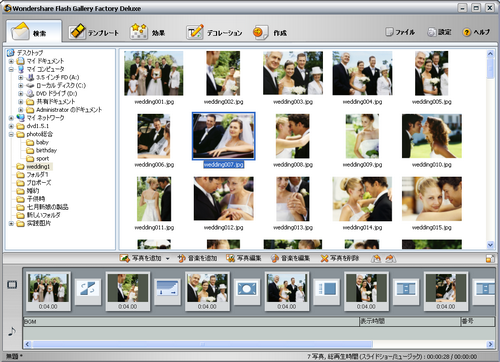Click the wedding009.jpg file name

[x=362, y=165]
